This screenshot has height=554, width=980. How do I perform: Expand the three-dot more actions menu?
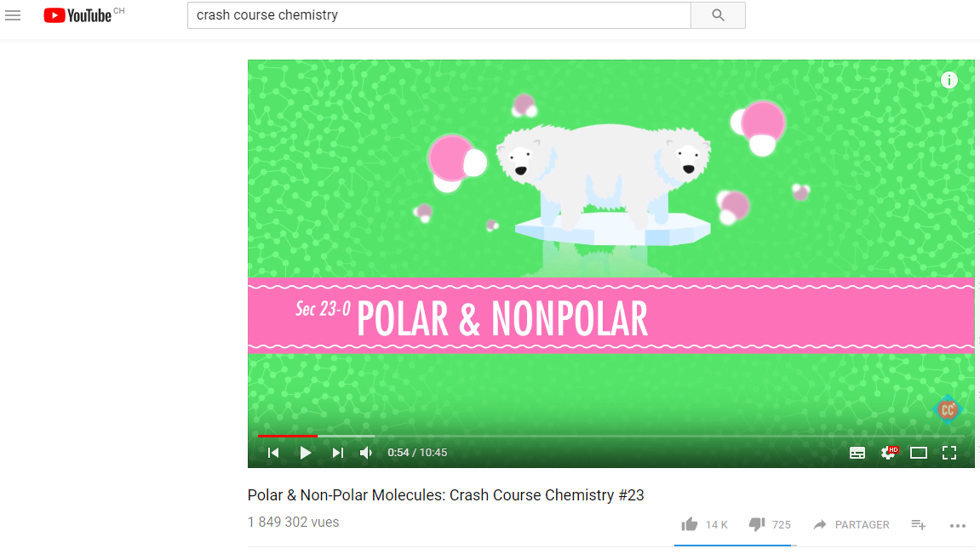(958, 525)
